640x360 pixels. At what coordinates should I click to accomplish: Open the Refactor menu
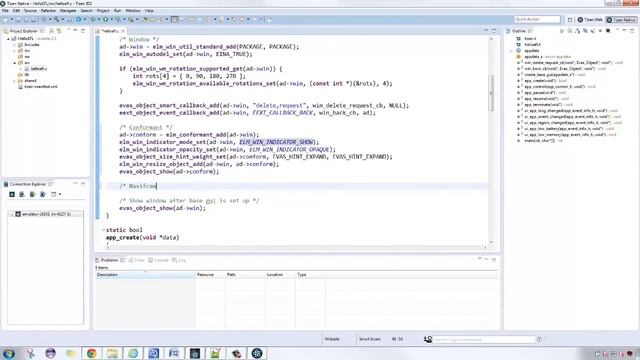pos(48,11)
